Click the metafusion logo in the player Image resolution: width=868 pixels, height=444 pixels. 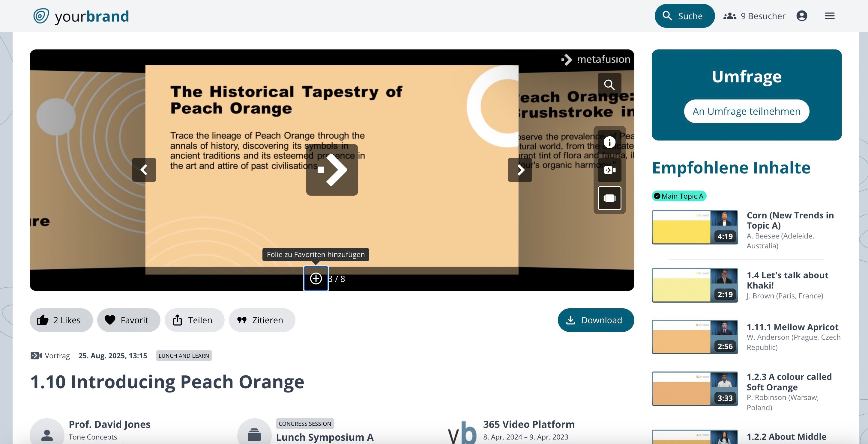click(596, 60)
